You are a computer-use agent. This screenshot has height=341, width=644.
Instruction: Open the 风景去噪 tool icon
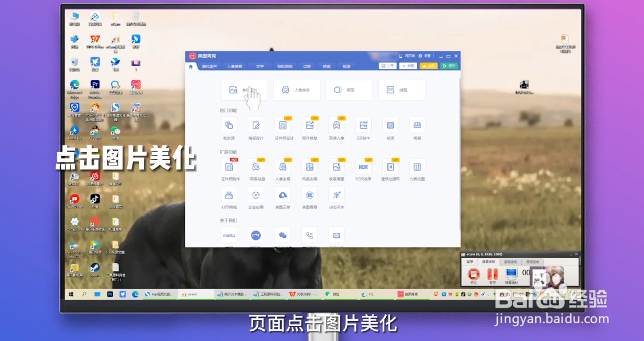(309, 166)
